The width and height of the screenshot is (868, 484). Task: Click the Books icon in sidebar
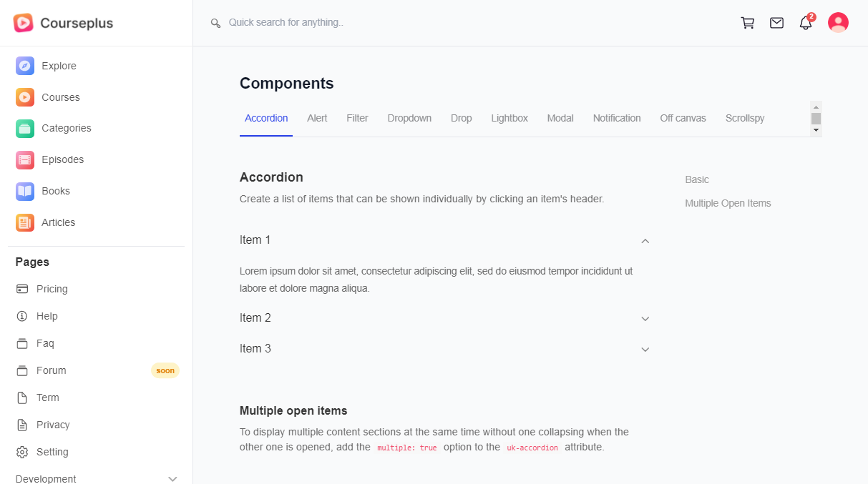click(25, 191)
